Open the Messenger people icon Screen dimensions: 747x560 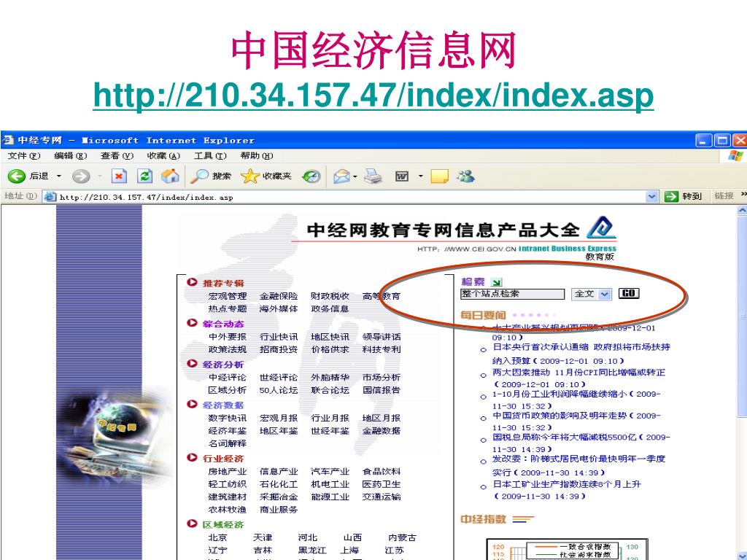pyautogui.click(x=465, y=176)
